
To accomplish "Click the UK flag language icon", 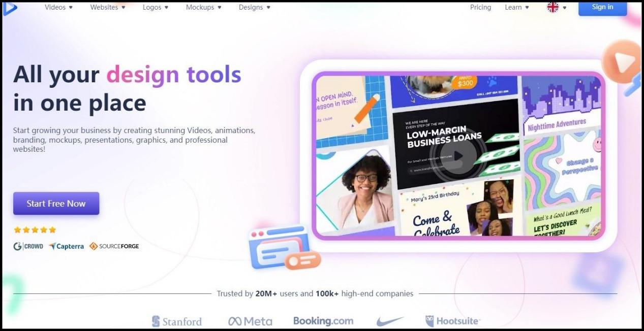I will [553, 7].
